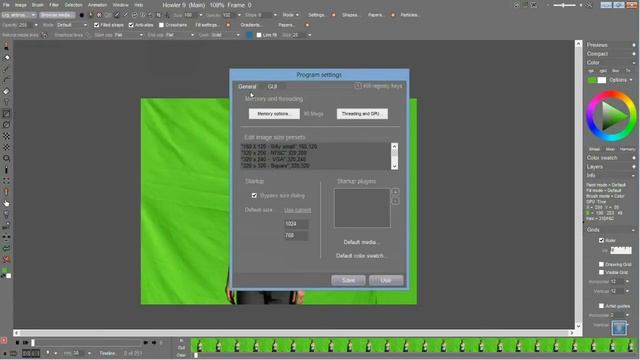640x360 pixels.
Task: Click the default width field showing 1024
Action: point(296,224)
